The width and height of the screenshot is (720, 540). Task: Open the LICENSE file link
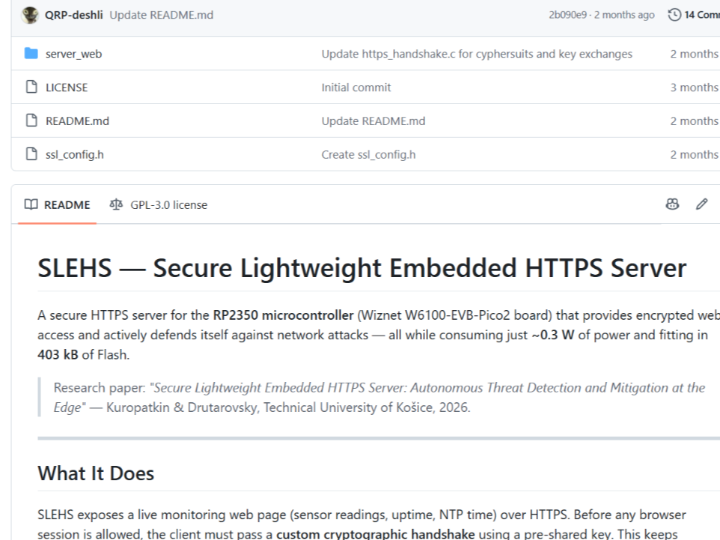coord(67,87)
